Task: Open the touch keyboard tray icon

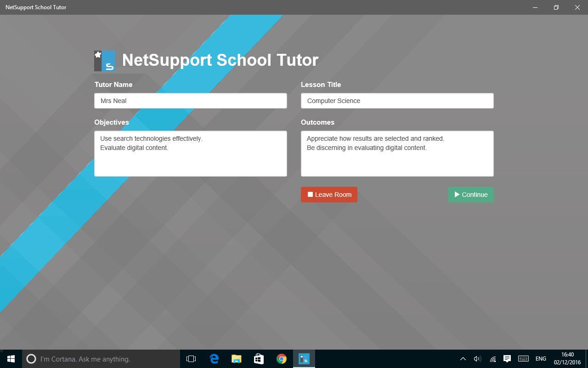Action: [523, 359]
